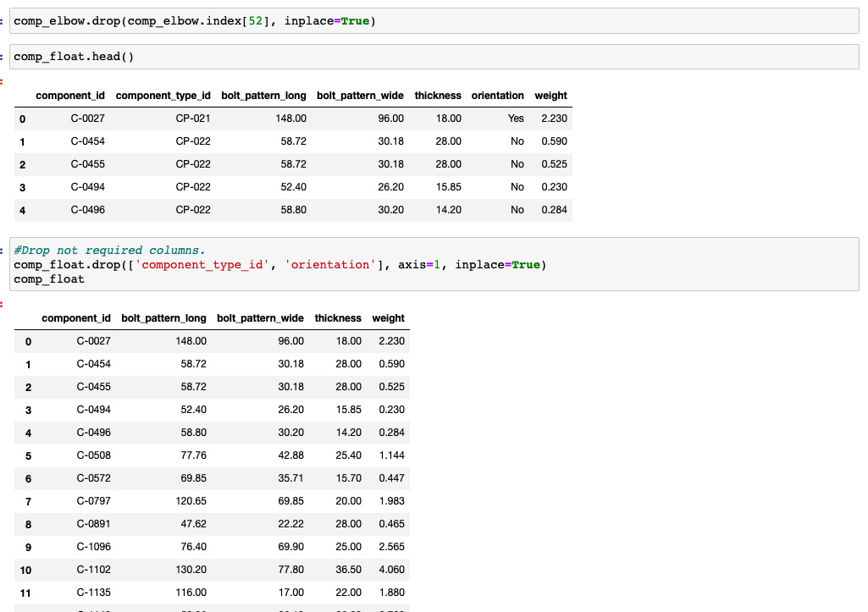The width and height of the screenshot is (868, 612).
Task: Click the 4.060 weight value
Action: [x=391, y=570]
